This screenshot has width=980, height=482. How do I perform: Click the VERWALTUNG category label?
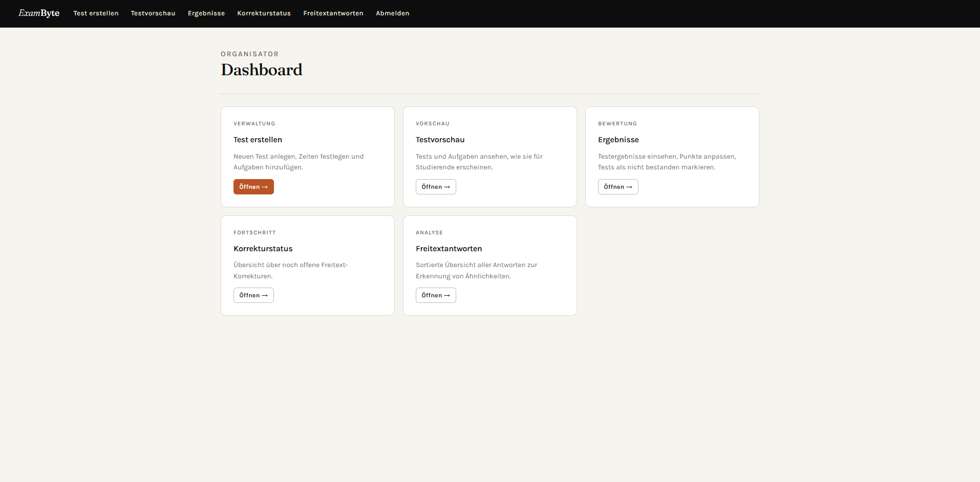point(254,124)
